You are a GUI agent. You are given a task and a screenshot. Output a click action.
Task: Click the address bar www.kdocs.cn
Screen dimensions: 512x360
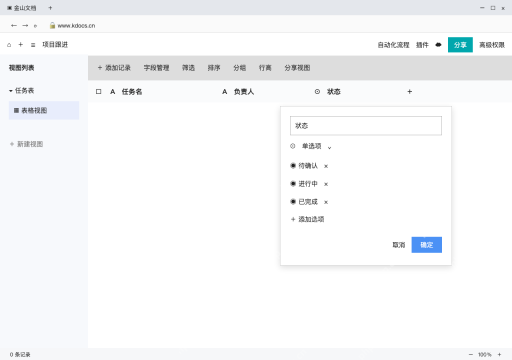pos(76,25)
